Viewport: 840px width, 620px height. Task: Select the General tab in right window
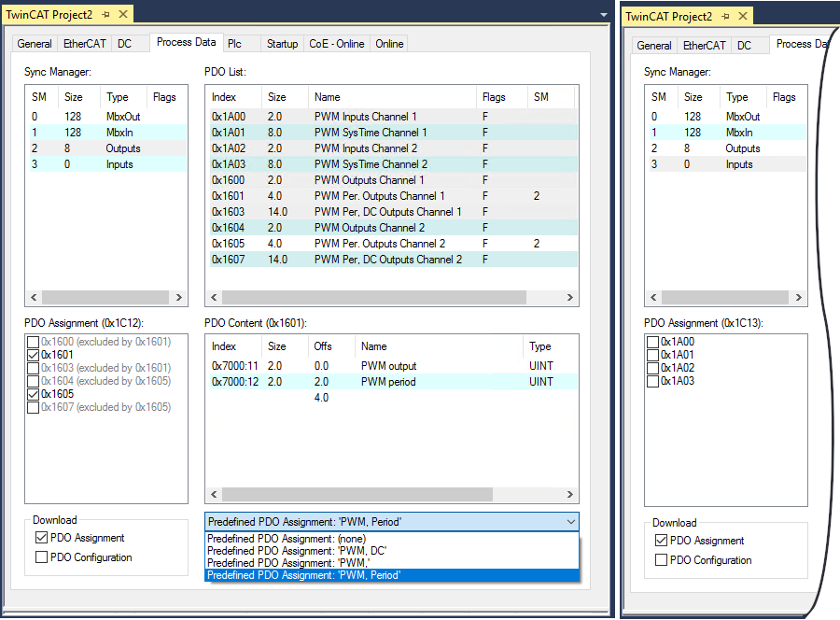pos(654,46)
